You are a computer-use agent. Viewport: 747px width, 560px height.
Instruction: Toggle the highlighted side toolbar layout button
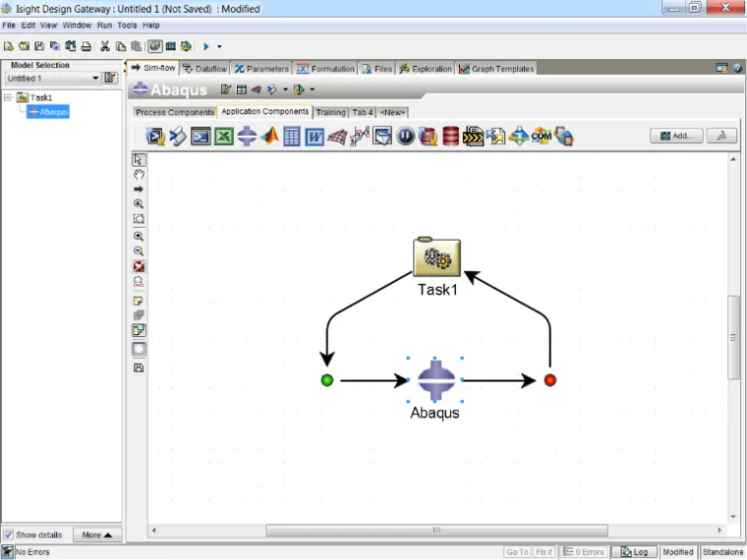(x=139, y=330)
